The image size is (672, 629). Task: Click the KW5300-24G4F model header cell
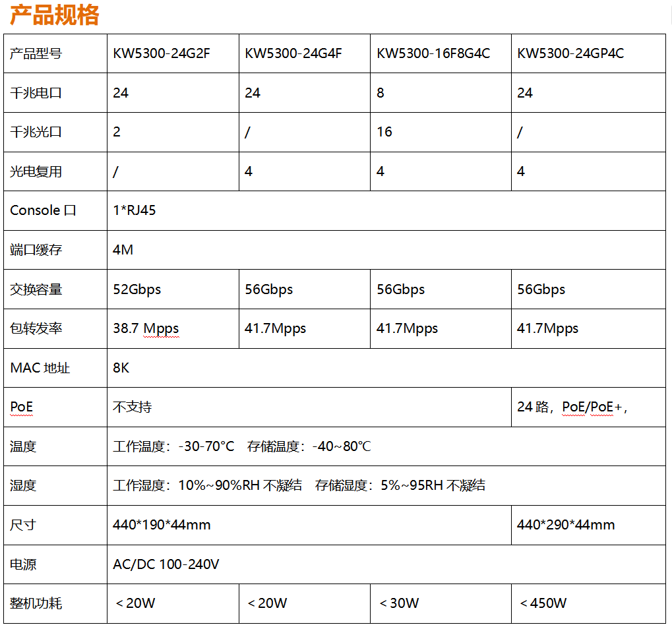(x=293, y=53)
